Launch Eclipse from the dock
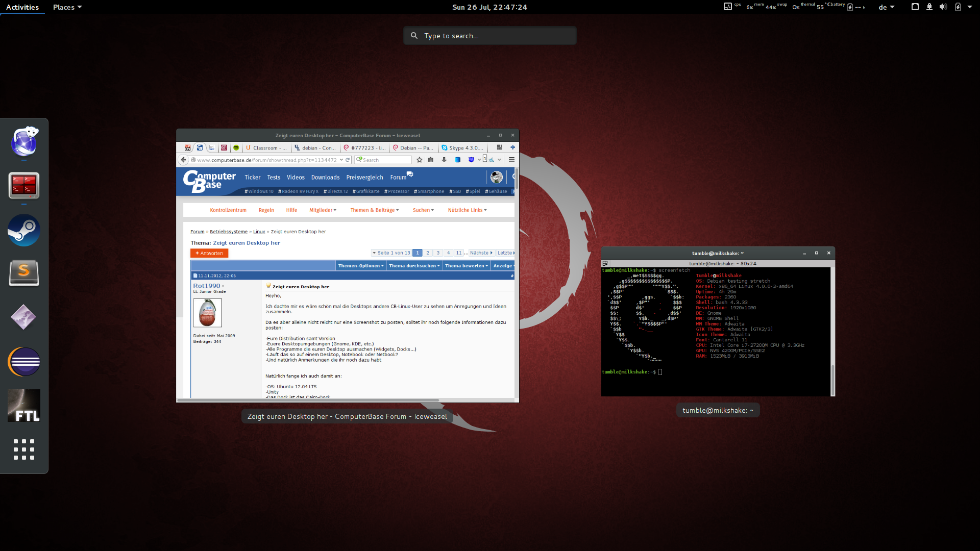The height and width of the screenshot is (551, 980). coord(24,362)
